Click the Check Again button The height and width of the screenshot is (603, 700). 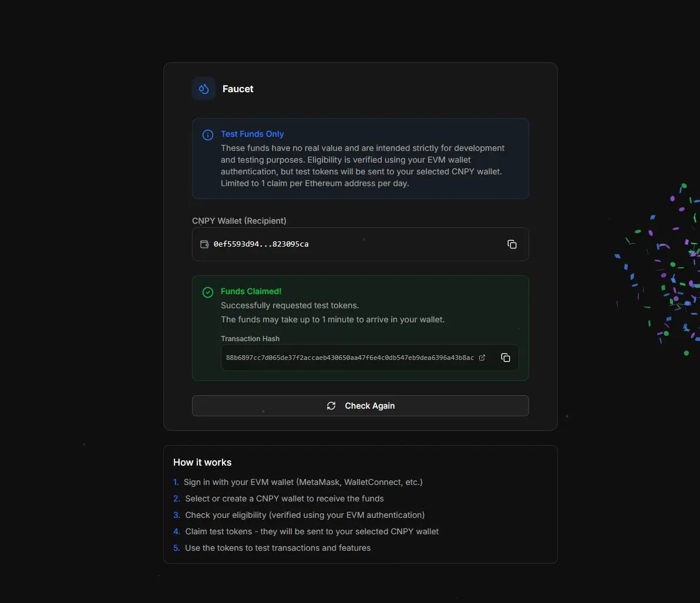360,406
